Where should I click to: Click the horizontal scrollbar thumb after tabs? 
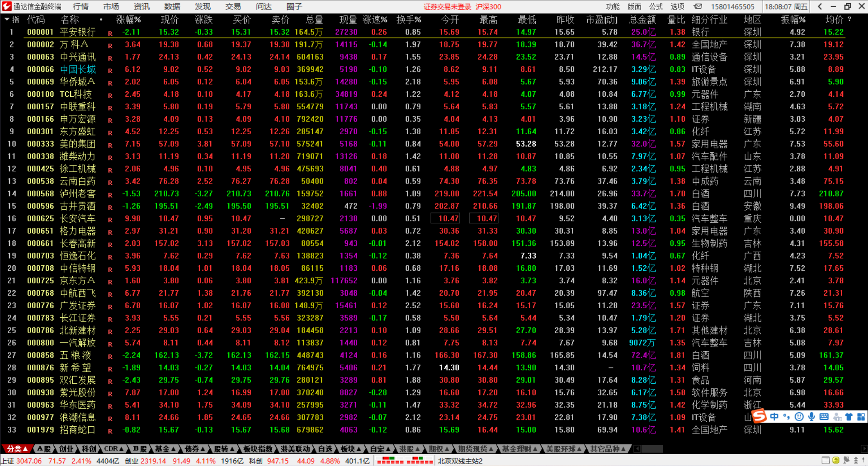point(652,449)
